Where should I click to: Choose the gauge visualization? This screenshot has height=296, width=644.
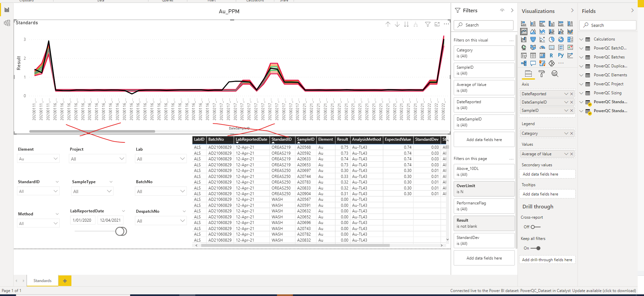[x=542, y=47]
